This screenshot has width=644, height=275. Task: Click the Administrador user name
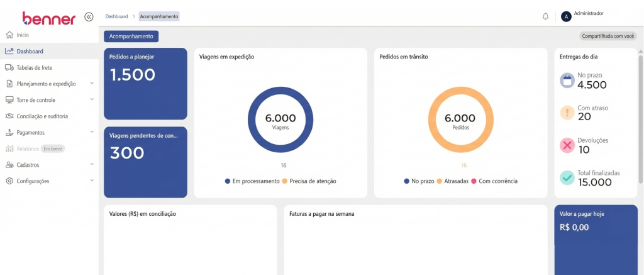589,14
